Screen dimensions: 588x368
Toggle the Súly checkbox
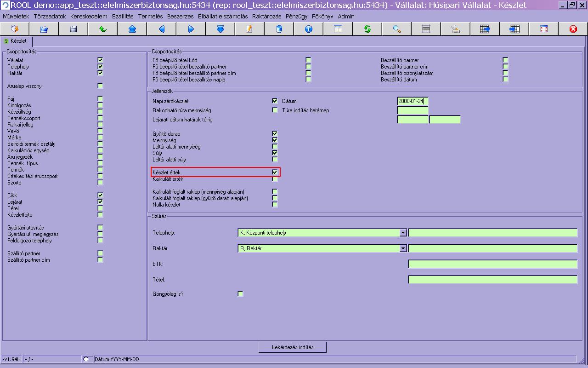(x=275, y=153)
